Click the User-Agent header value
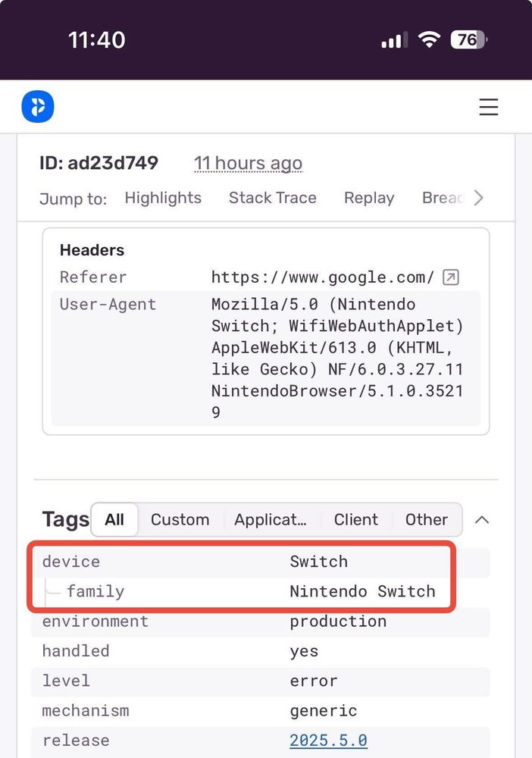 coord(337,359)
